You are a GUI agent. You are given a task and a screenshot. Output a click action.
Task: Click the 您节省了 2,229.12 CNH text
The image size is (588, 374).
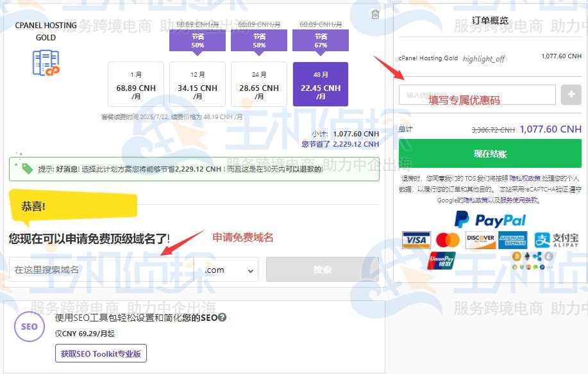[x=340, y=144]
